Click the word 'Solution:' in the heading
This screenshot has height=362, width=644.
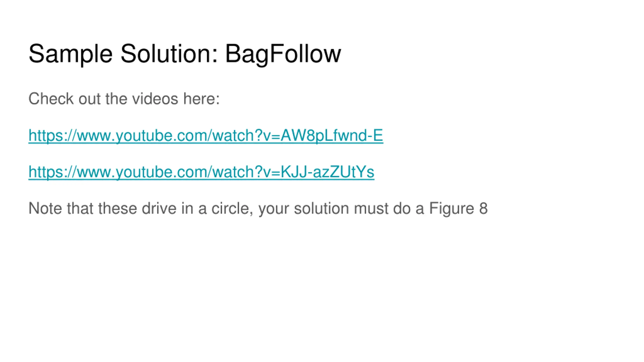tap(169, 54)
